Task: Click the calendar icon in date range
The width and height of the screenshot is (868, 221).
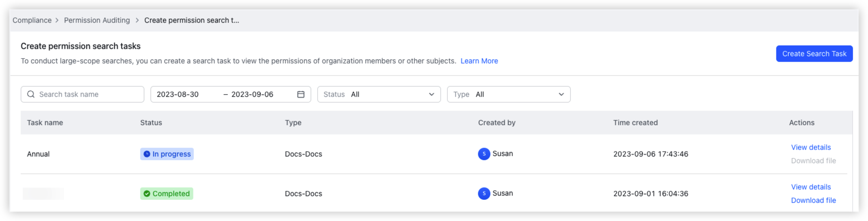Action: pos(301,94)
